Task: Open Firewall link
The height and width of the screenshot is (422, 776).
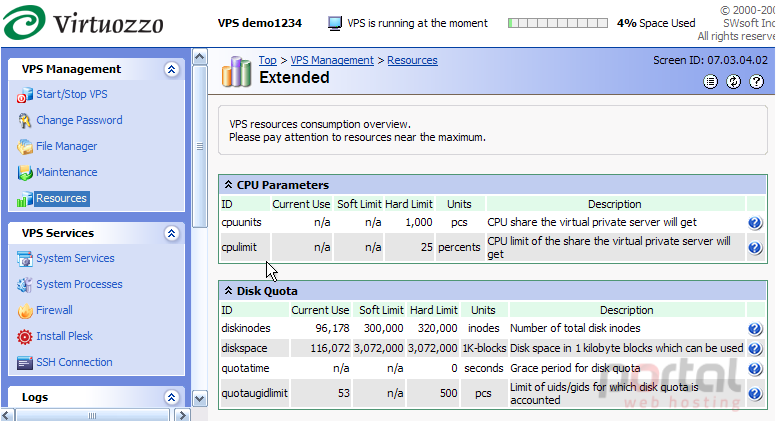Action: pos(54,310)
